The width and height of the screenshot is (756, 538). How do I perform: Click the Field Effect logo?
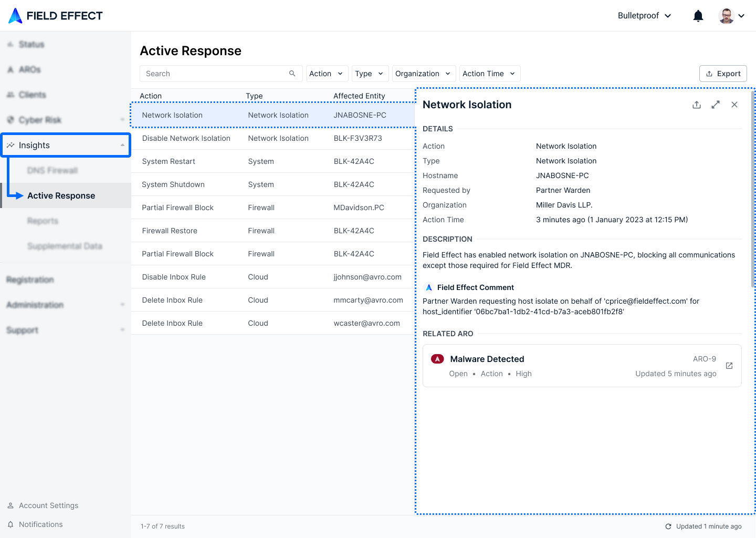[56, 16]
